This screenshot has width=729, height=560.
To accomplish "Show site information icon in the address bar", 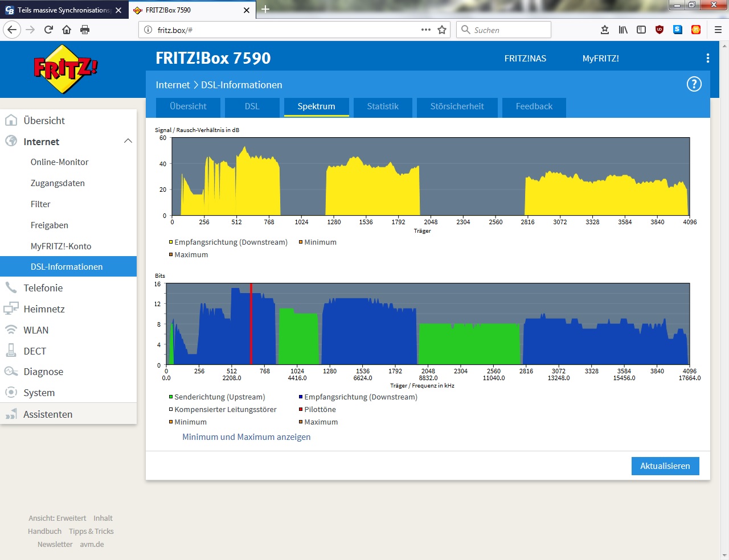I will (x=148, y=30).
